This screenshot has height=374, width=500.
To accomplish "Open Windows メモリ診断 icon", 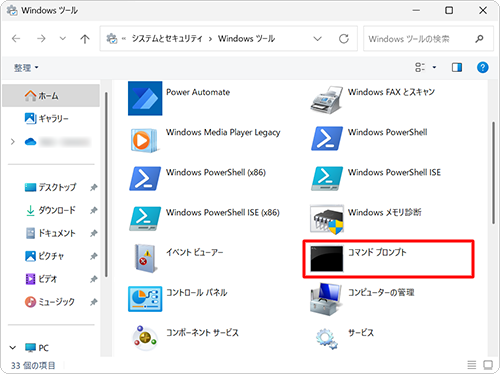I will [327, 219].
